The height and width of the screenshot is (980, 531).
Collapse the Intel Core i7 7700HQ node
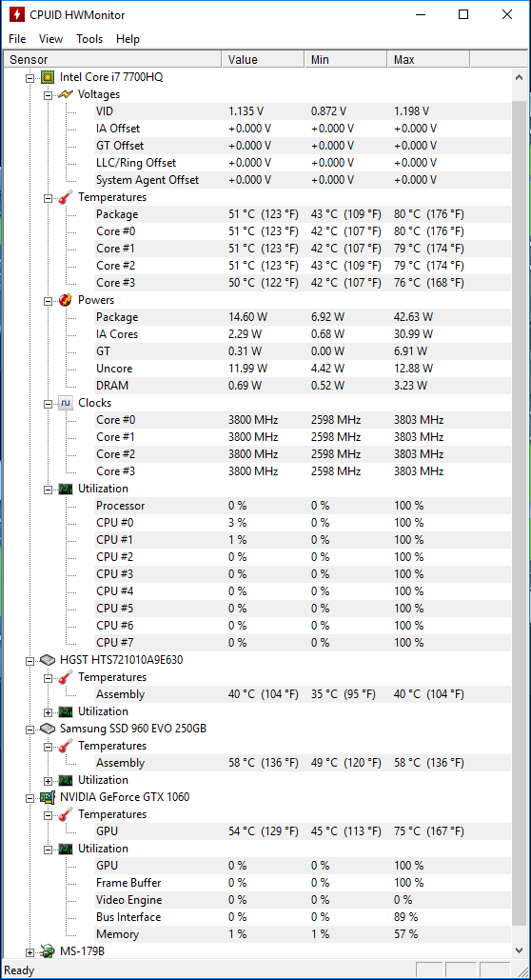click(x=30, y=78)
